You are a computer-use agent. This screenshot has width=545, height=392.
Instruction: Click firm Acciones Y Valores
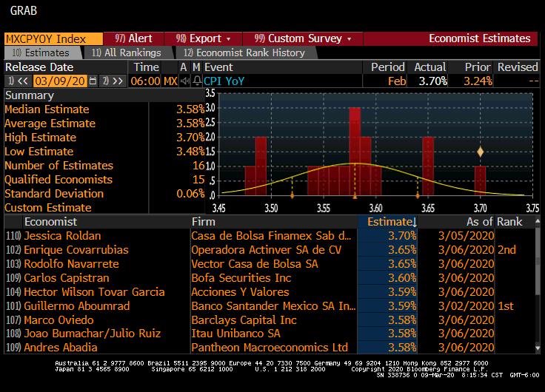click(240, 292)
